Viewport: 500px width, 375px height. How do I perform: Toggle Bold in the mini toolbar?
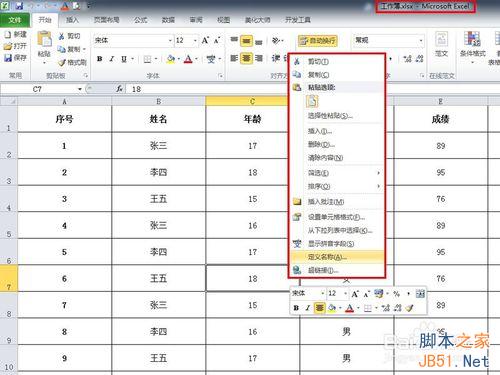coord(296,308)
